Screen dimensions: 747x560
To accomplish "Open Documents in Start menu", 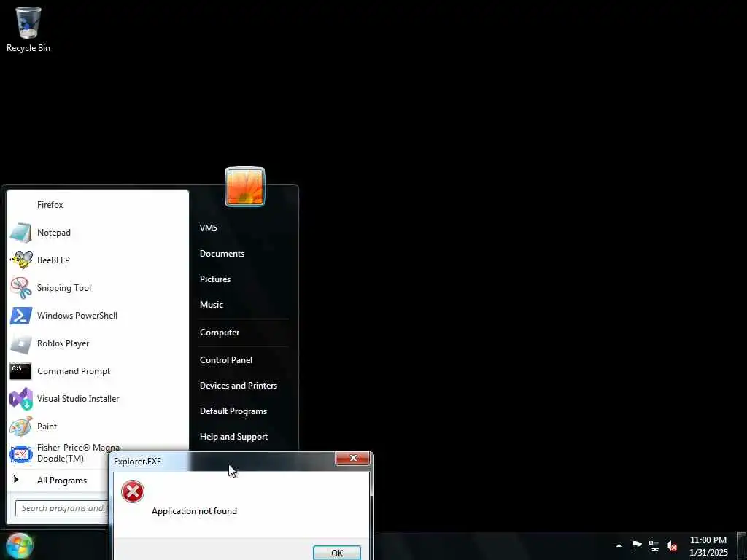I will pyautogui.click(x=222, y=254).
